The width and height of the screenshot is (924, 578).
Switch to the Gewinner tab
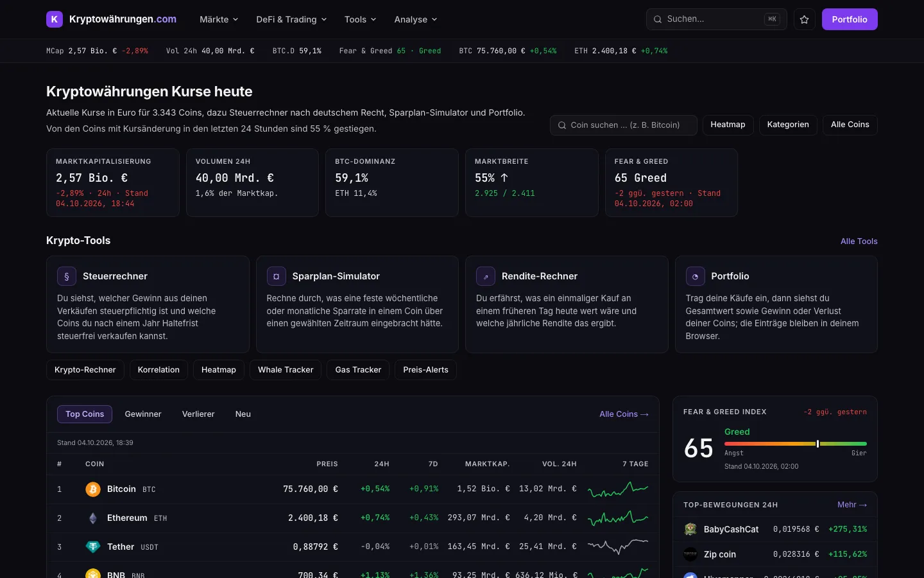click(143, 414)
